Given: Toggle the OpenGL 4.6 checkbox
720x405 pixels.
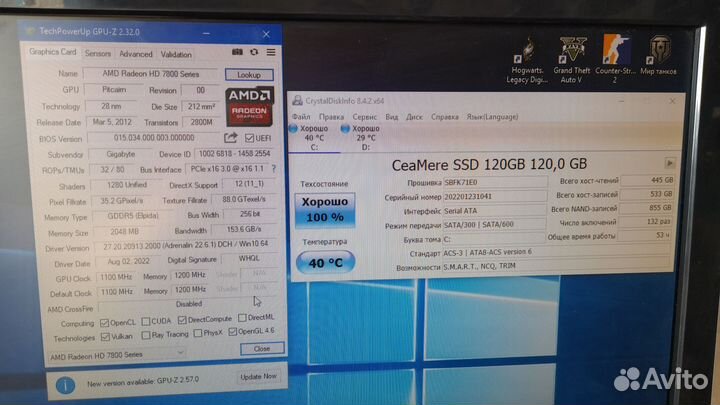Looking at the screenshot, I should point(233,332).
